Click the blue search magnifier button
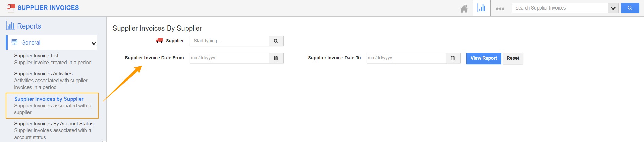This screenshot has height=142, width=644. point(630,8)
